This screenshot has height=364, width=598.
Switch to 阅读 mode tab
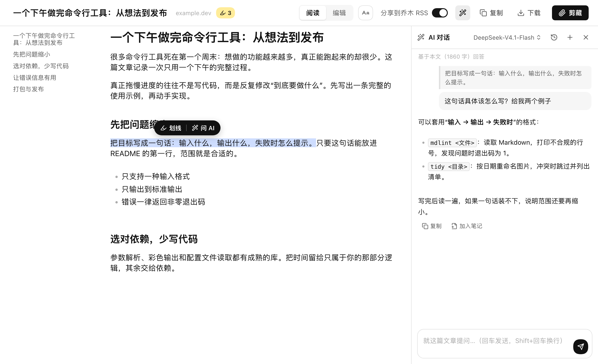coord(313,13)
